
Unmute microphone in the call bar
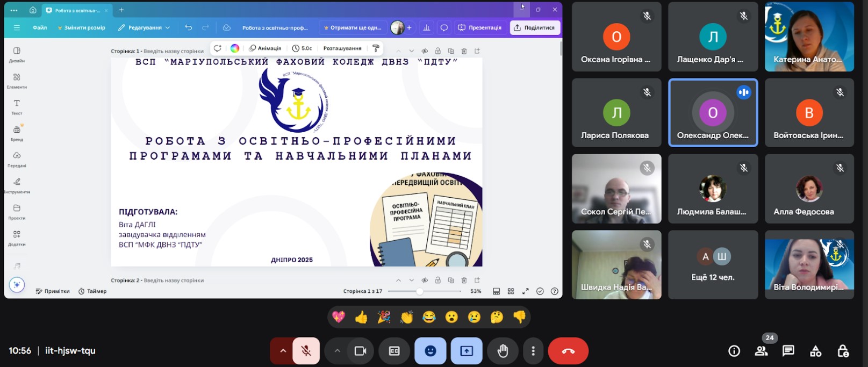tap(306, 351)
